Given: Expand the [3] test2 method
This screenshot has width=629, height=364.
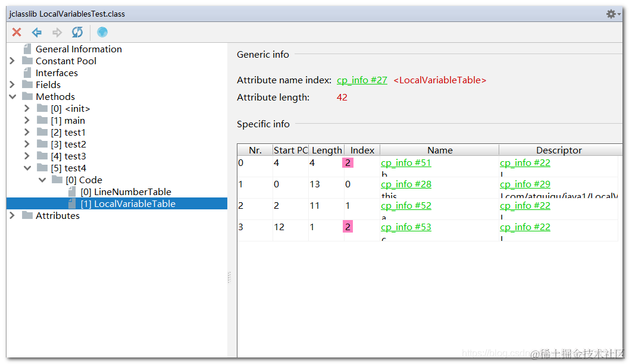Looking at the screenshot, I should click(27, 144).
